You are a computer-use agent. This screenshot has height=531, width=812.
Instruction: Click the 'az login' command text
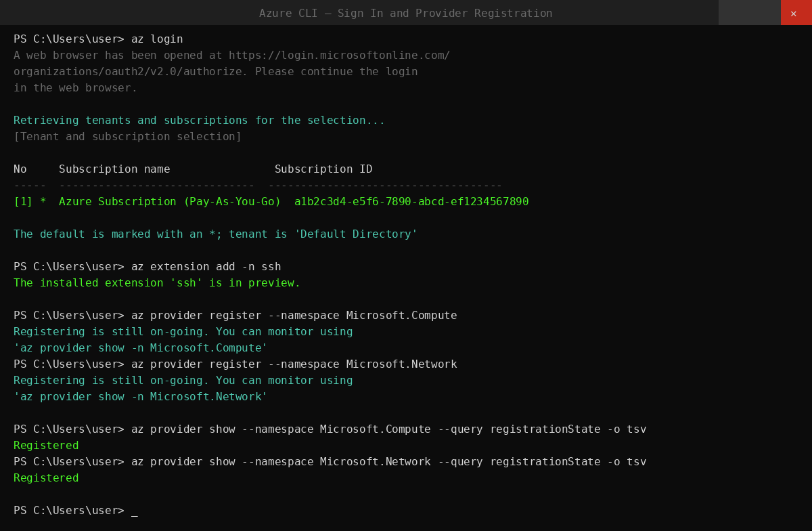(157, 39)
